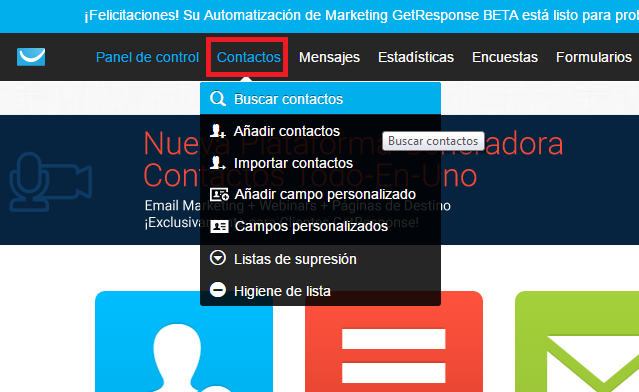Image resolution: width=639 pixels, height=392 pixels.
Task: Click the card-plus icon for Añadir campo personalizado
Action: coord(219,194)
